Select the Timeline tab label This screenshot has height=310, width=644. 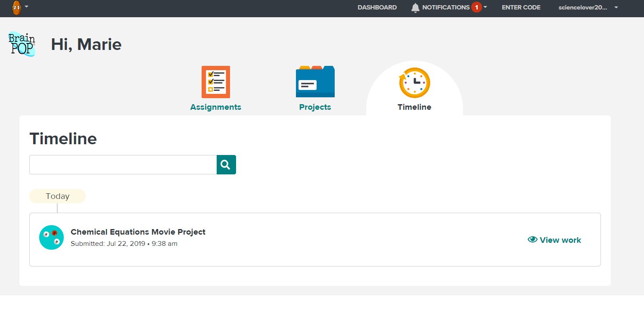tap(414, 107)
